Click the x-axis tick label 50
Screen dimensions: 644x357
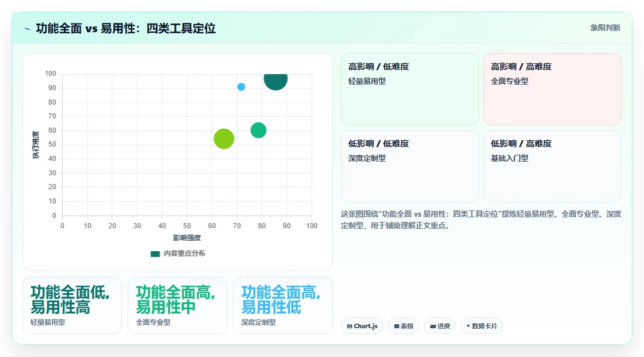187,226
